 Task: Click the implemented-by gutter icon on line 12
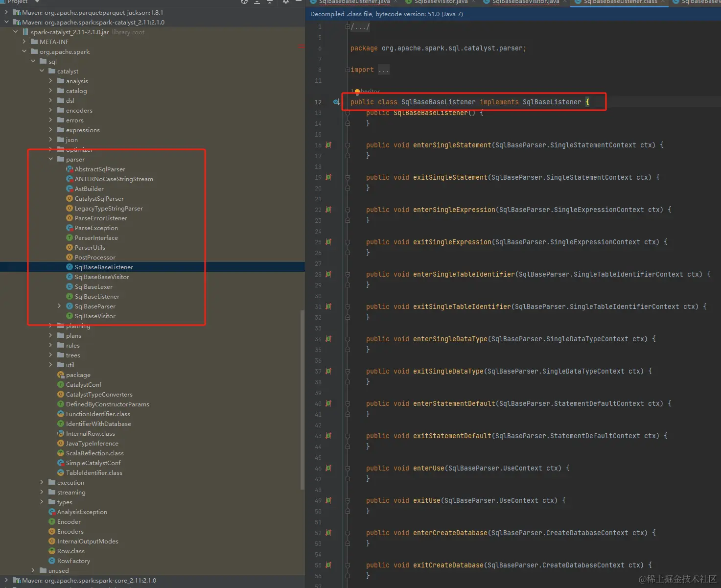(336, 102)
